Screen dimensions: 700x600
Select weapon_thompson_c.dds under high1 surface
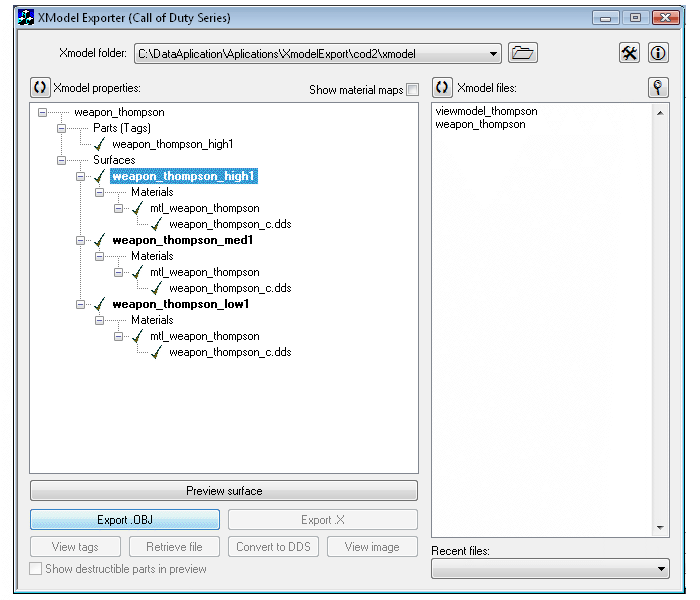[x=230, y=224]
